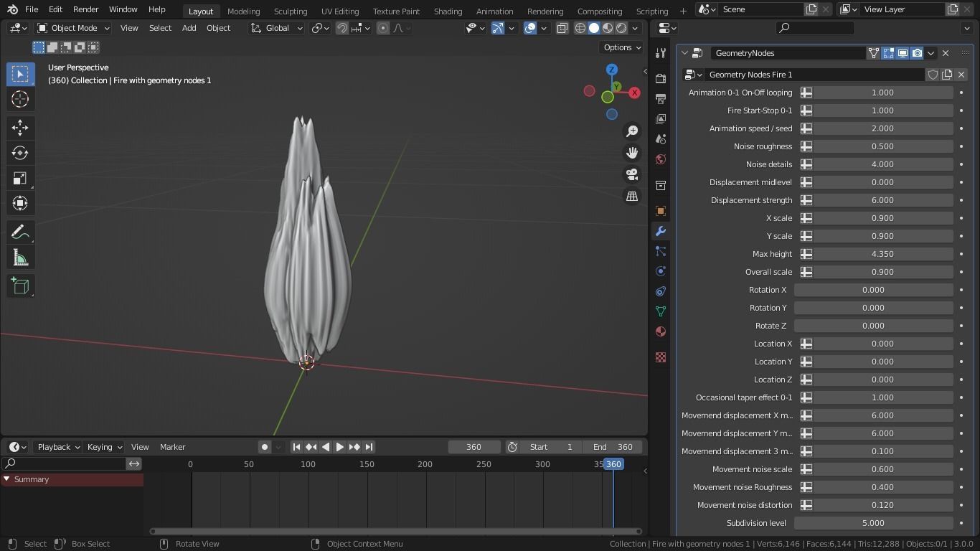Click the Zoom view magnifier icon
The height and width of the screenshot is (551, 980).
coord(632,131)
